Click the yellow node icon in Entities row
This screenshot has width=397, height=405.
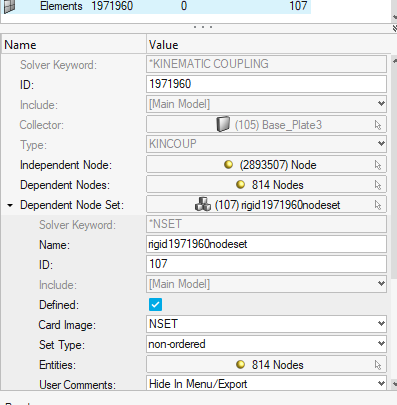coord(240,365)
